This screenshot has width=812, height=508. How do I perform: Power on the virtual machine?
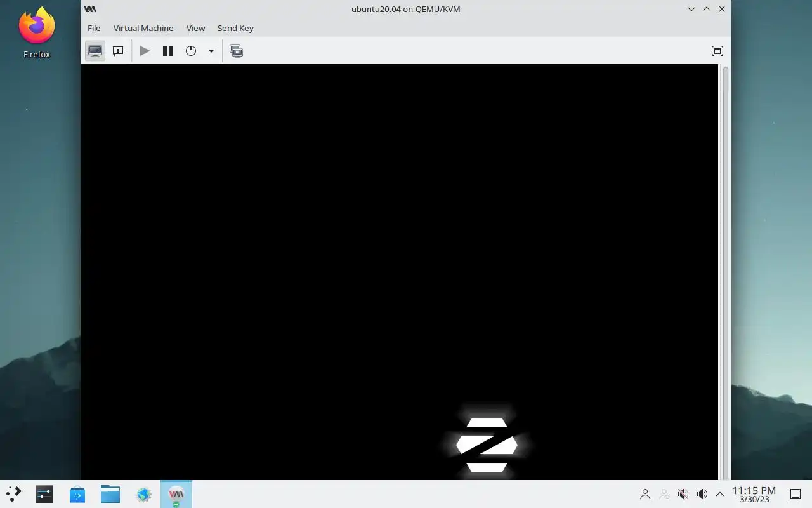click(x=145, y=51)
